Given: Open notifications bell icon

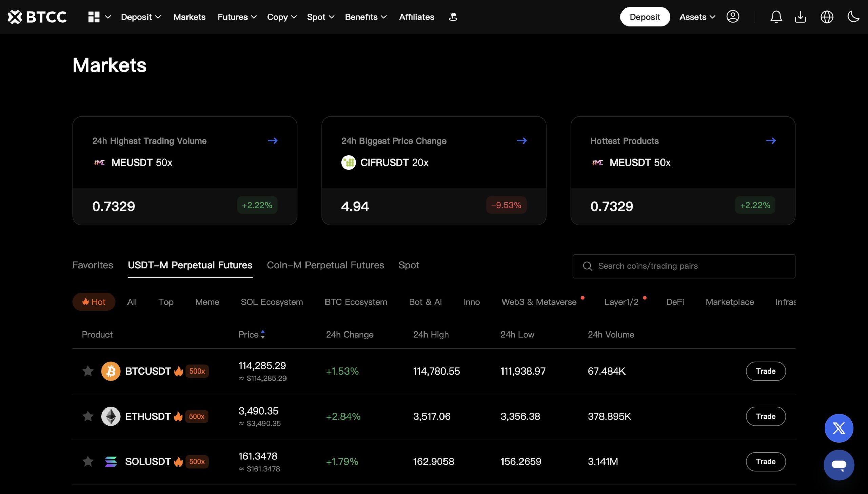Looking at the screenshot, I should tap(776, 17).
